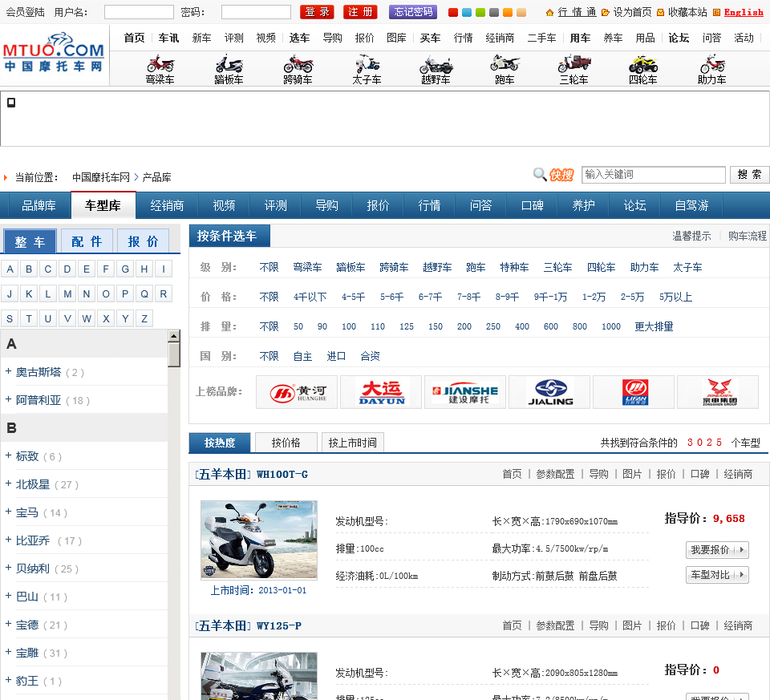The width and height of the screenshot is (770, 700).
Task: Filter category by 特种车
Action: [x=514, y=268]
